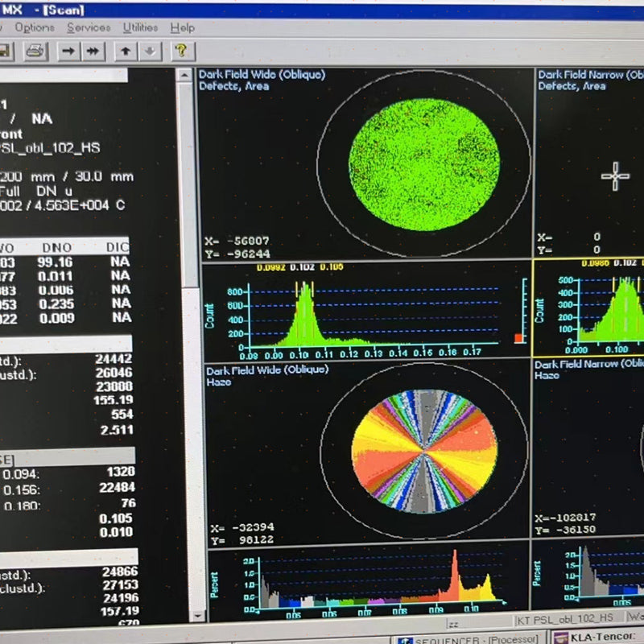Screen dimensions: 644x644
Task: Select the single right-arrow advance icon
Action: click(x=69, y=50)
